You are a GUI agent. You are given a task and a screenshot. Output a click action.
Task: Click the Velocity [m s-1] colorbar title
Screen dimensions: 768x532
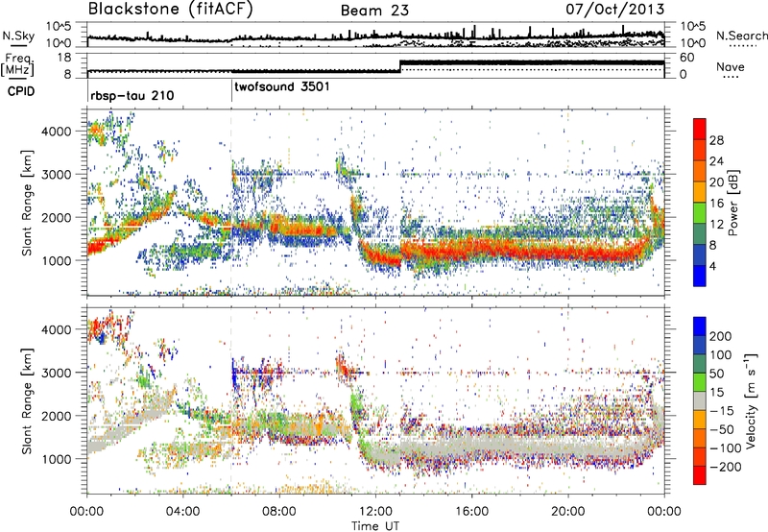[751, 400]
